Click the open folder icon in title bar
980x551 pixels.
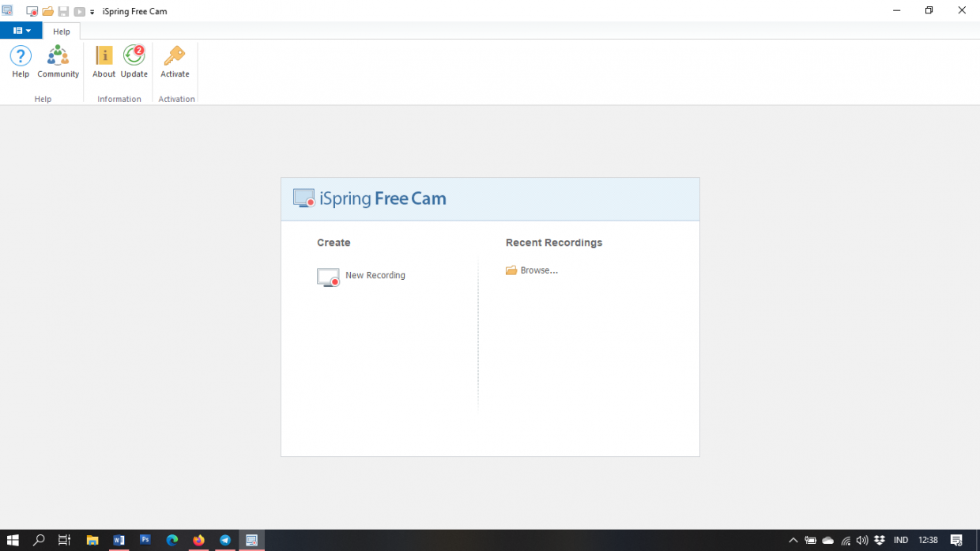pyautogui.click(x=47, y=11)
